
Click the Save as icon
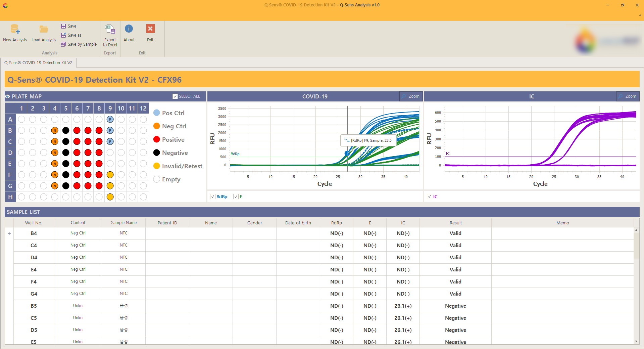tap(63, 35)
